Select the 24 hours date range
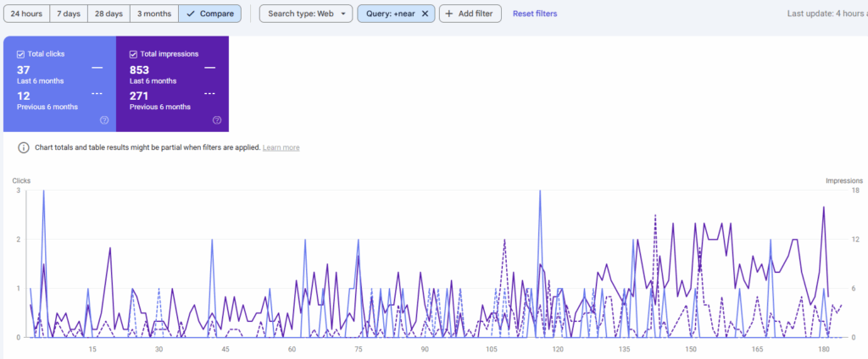This screenshot has width=868, height=359. [26, 14]
